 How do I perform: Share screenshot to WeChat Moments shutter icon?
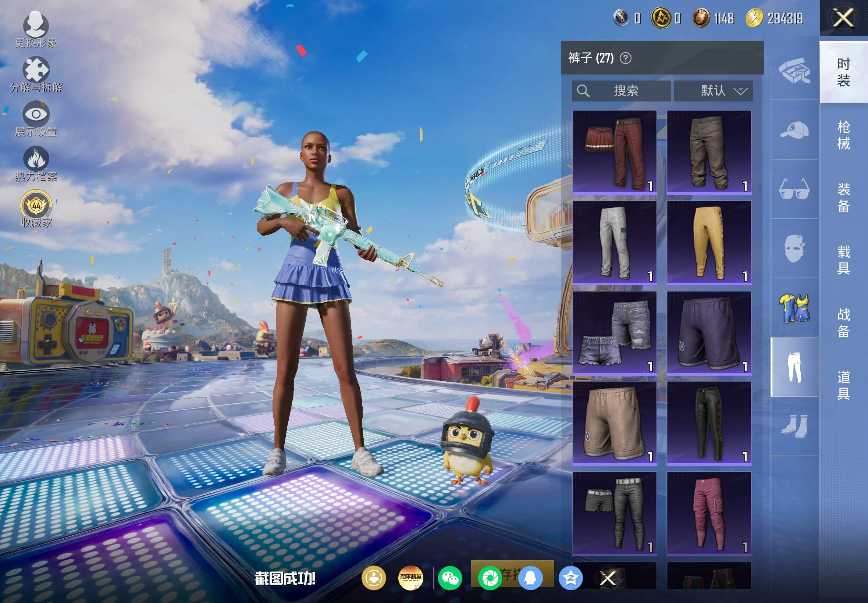tap(490, 578)
